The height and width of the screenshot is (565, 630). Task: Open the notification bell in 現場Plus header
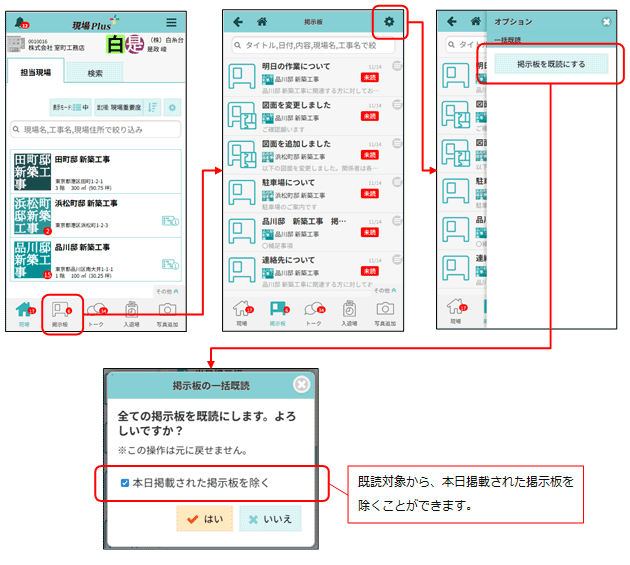(20, 22)
